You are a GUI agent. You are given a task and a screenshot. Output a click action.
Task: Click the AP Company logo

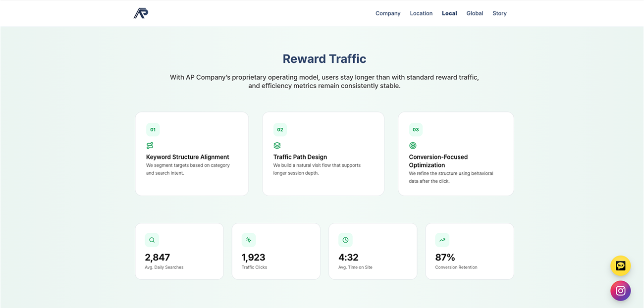141,13
